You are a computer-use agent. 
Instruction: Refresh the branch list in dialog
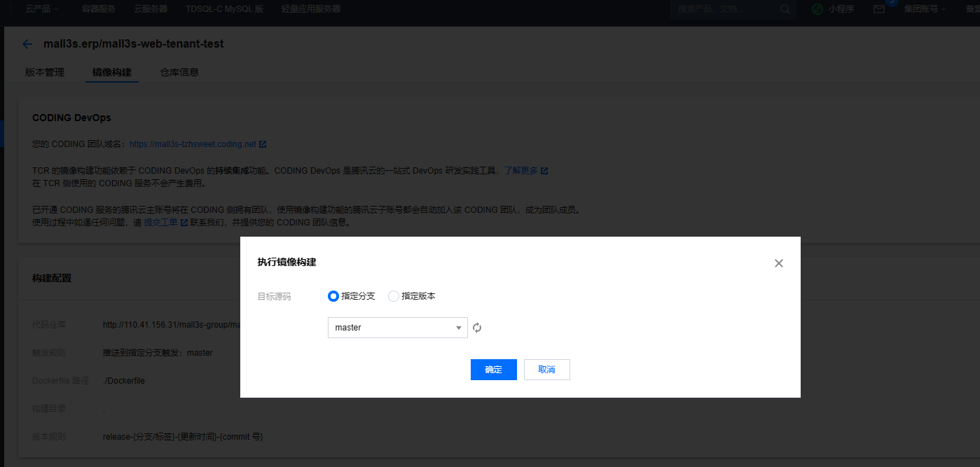click(x=477, y=328)
